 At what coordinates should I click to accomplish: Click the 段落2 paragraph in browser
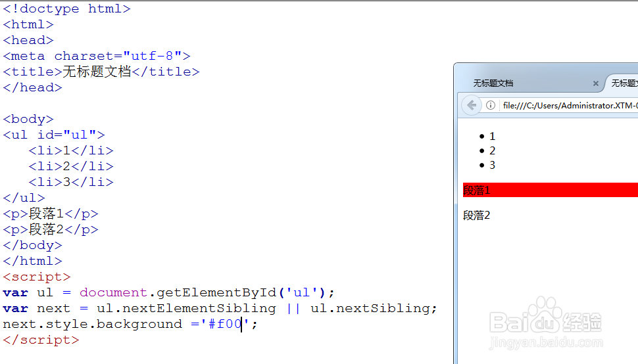click(476, 216)
